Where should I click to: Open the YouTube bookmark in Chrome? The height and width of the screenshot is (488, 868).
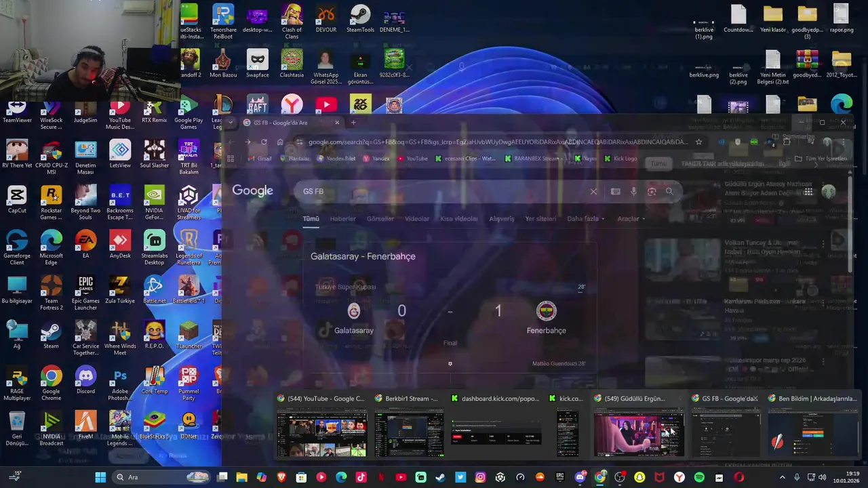click(412, 159)
